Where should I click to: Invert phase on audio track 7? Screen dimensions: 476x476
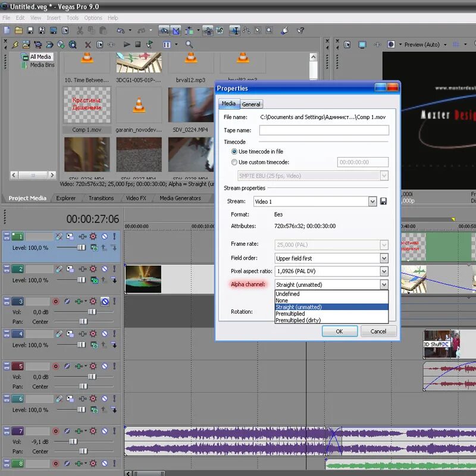[67, 431]
